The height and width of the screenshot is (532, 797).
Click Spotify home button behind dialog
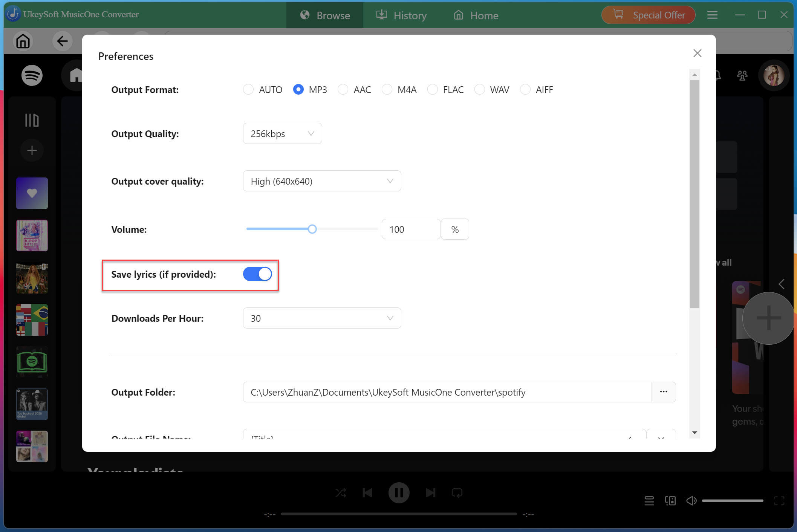76,75
